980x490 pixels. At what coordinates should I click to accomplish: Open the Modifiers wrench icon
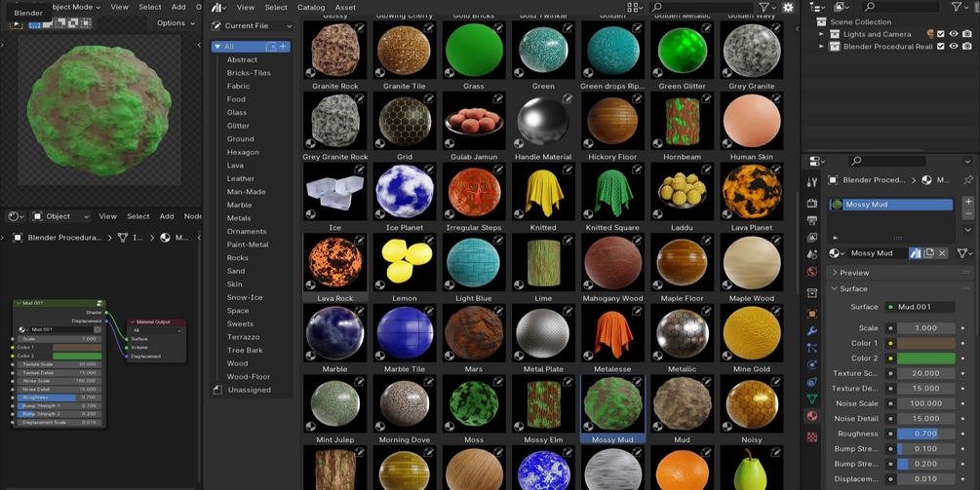812,331
